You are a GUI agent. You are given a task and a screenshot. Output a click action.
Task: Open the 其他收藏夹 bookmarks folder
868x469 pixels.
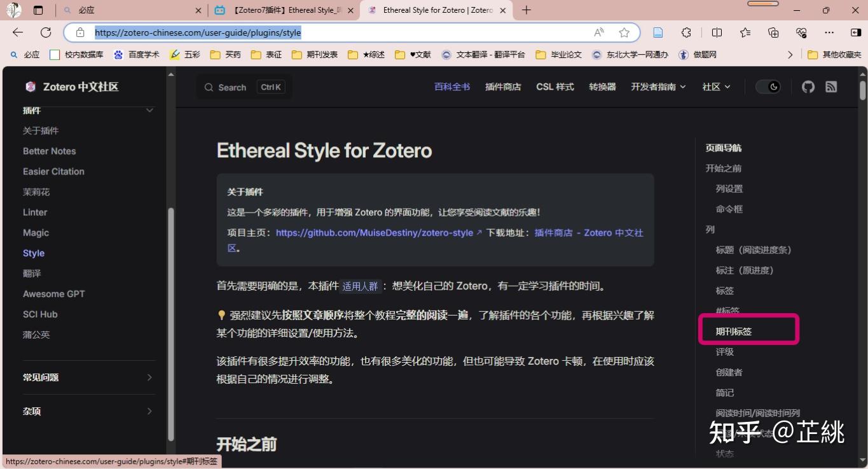(834, 55)
